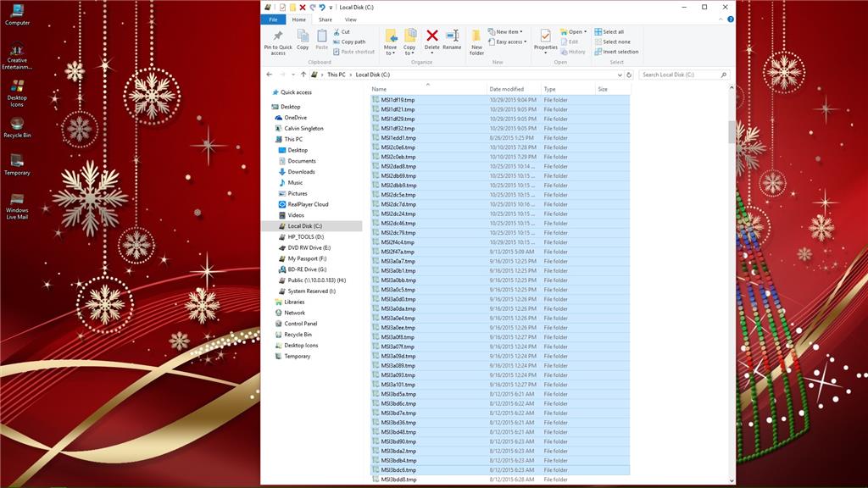Click the Rename ribbon icon

point(452,40)
